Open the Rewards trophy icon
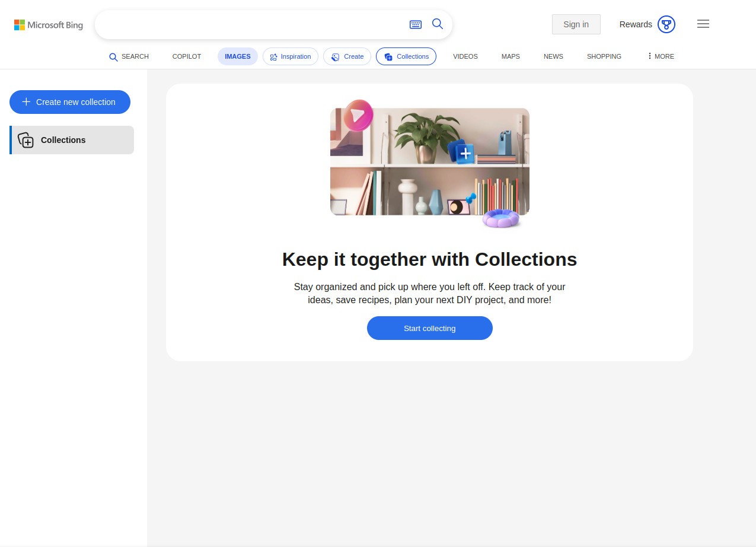 point(666,24)
